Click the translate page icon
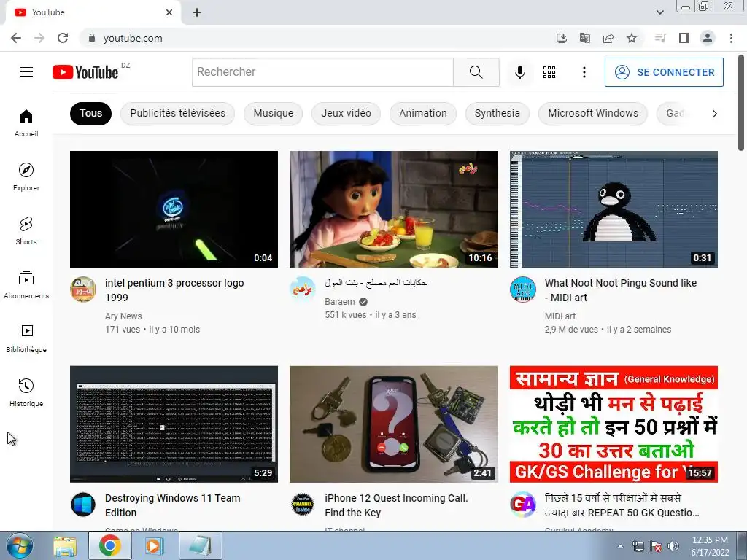This screenshot has width=747, height=560. 584,38
